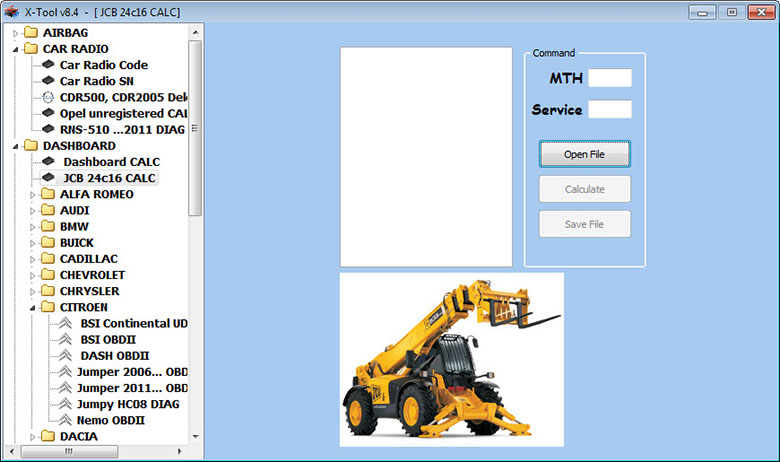This screenshot has height=462, width=780.
Task: Expand the ALFA ROMEO folder
Action: coord(32,194)
